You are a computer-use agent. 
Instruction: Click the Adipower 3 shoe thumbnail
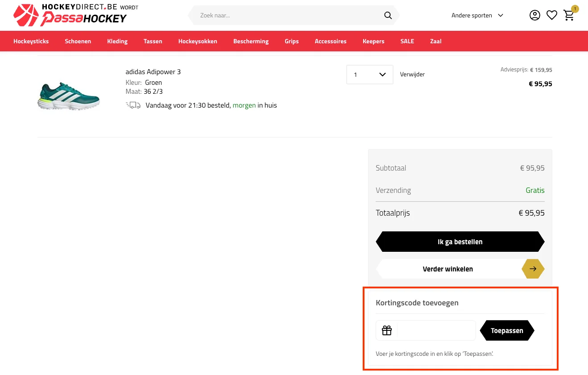tap(69, 95)
